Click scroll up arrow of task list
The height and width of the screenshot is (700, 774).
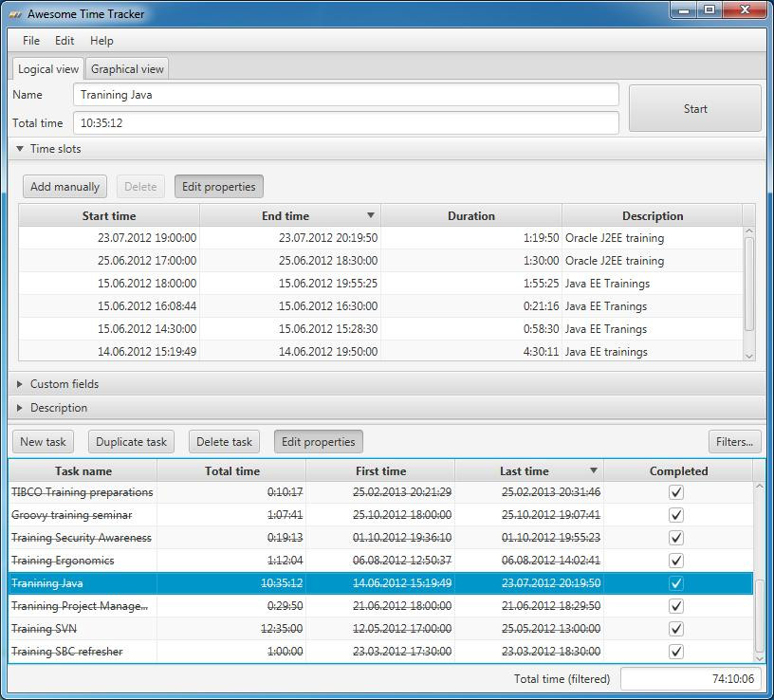click(759, 487)
